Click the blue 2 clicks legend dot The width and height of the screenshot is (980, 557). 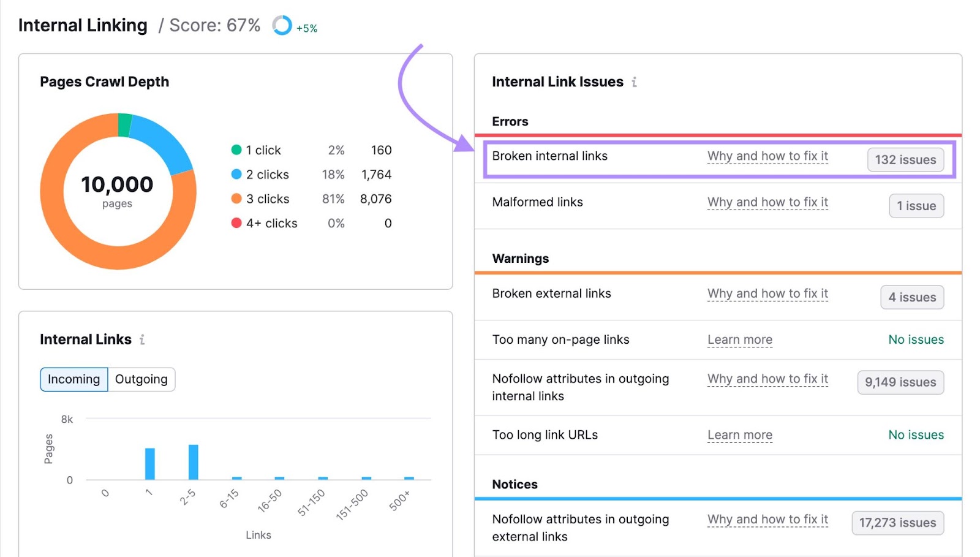[236, 175]
